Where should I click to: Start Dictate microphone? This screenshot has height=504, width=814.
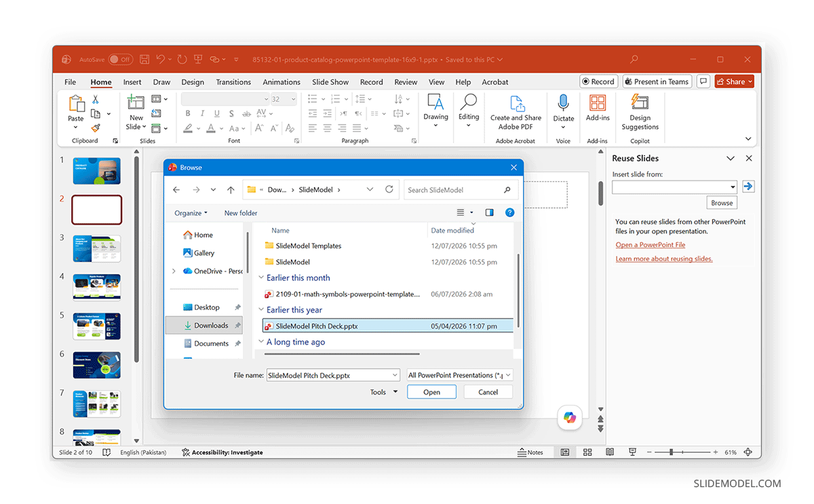point(563,103)
